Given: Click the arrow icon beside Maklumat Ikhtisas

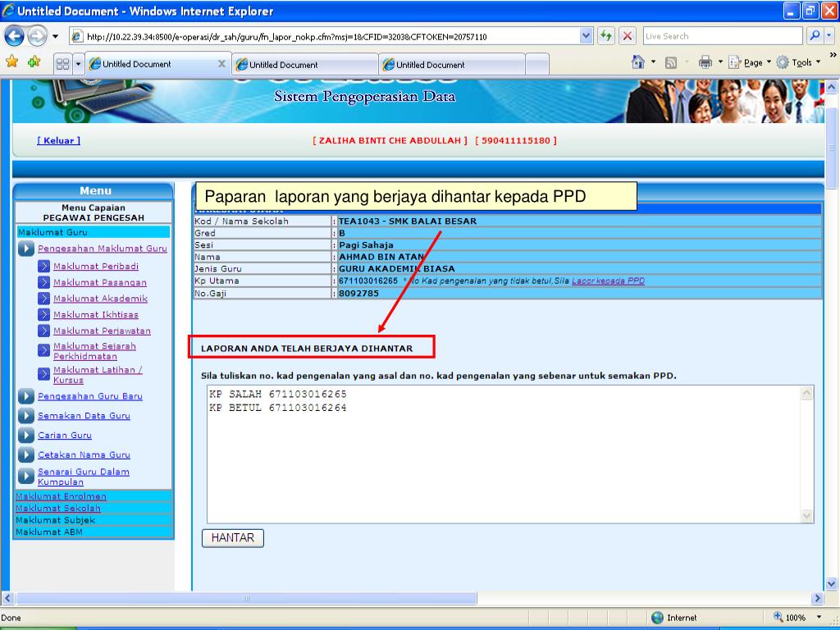Looking at the screenshot, I should [x=44, y=314].
